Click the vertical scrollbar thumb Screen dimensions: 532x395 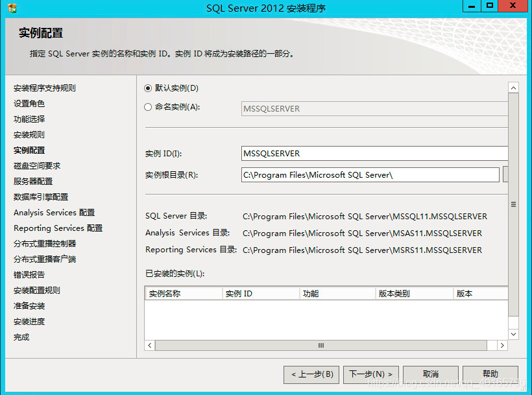coord(513,204)
